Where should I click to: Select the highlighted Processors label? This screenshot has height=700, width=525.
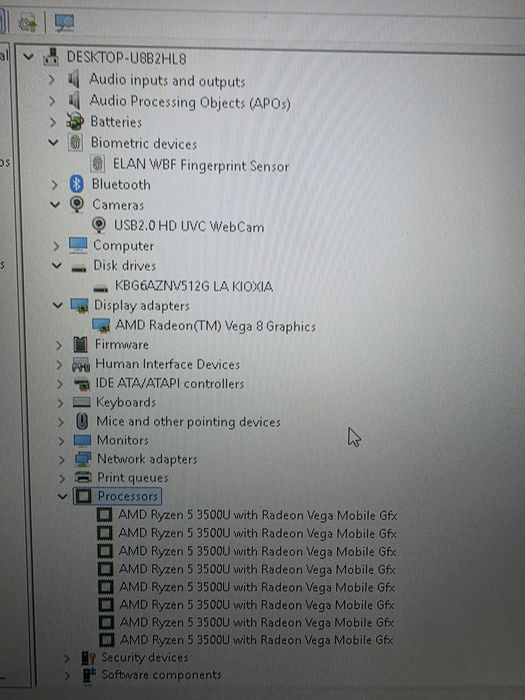point(128,496)
